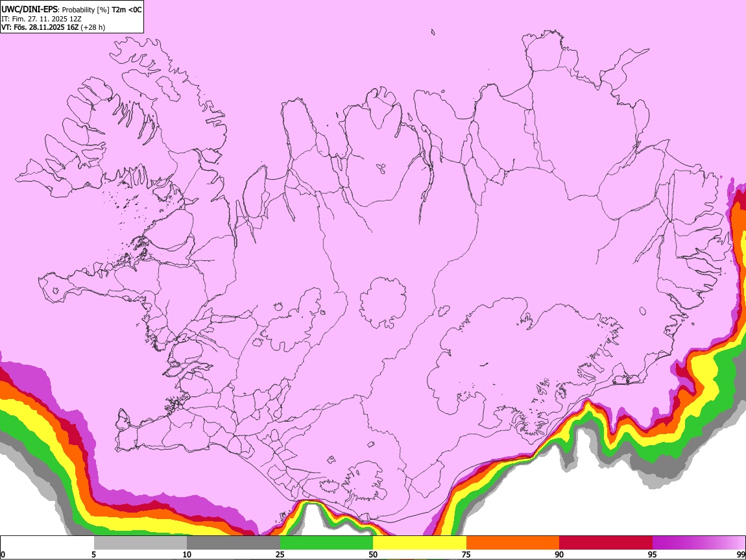
Task: Click the legend value '50'
Action: pyautogui.click(x=373, y=554)
